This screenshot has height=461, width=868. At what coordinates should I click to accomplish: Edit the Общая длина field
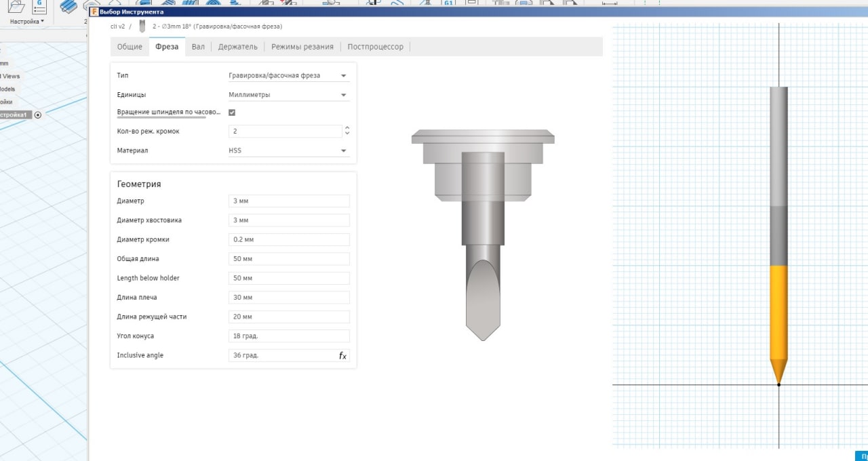(289, 259)
